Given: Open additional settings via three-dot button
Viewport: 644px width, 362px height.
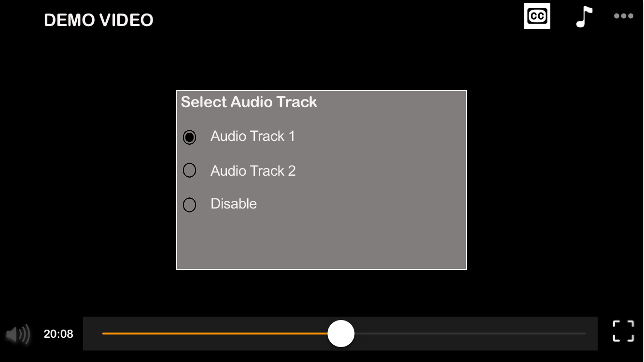Looking at the screenshot, I should [x=623, y=15].
